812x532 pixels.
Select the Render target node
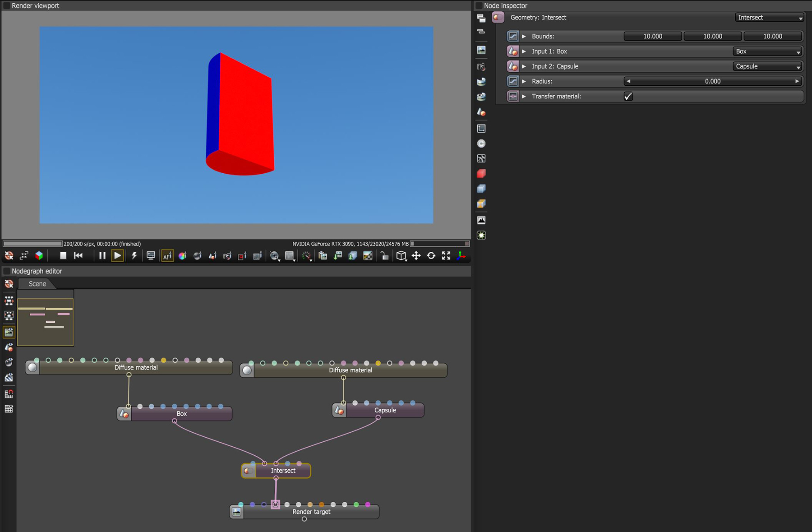click(x=304, y=512)
